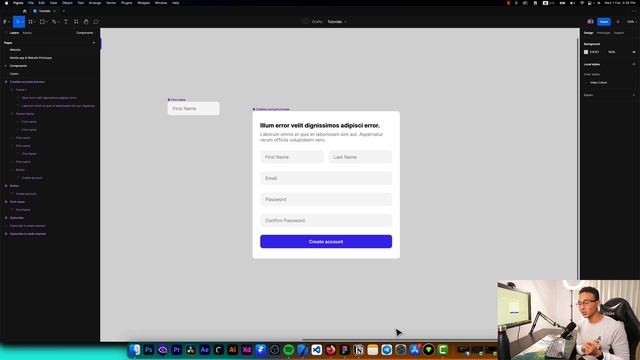The height and width of the screenshot is (360, 640).
Task: Add a local style with plus icon
Action: pos(634,64)
